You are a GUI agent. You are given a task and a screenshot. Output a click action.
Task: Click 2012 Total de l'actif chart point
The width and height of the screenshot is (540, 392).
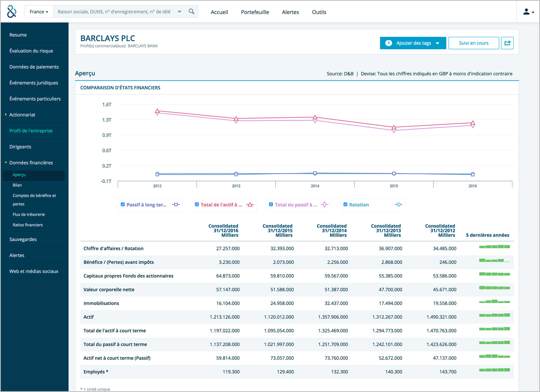click(x=157, y=111)
